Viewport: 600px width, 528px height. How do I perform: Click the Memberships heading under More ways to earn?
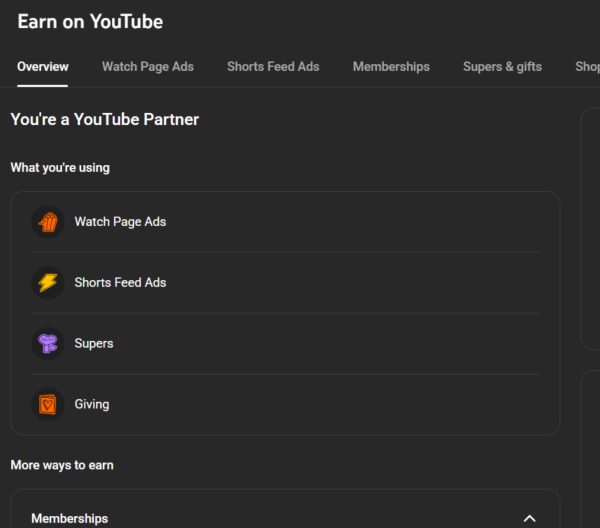click(x=70, y=518)
